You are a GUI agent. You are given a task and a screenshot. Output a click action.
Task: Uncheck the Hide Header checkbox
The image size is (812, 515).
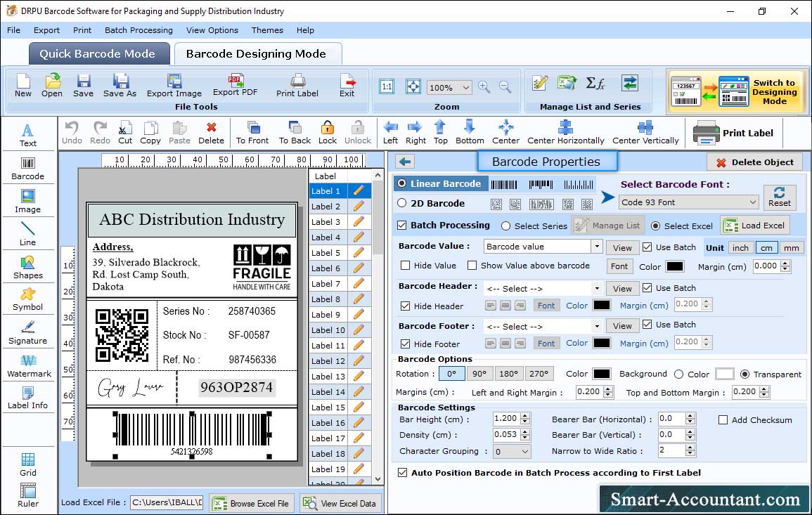click(x=406, y=306)
